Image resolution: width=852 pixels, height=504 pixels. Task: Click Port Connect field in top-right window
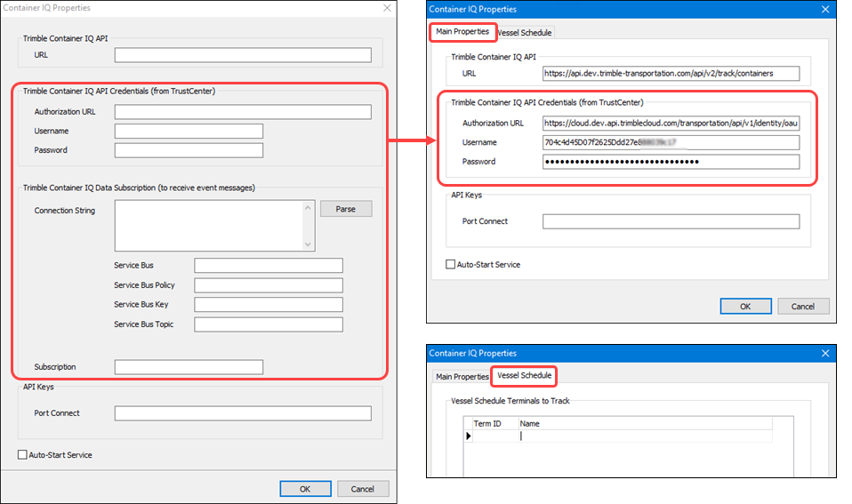pyautogui.click(x=671, y=221)
